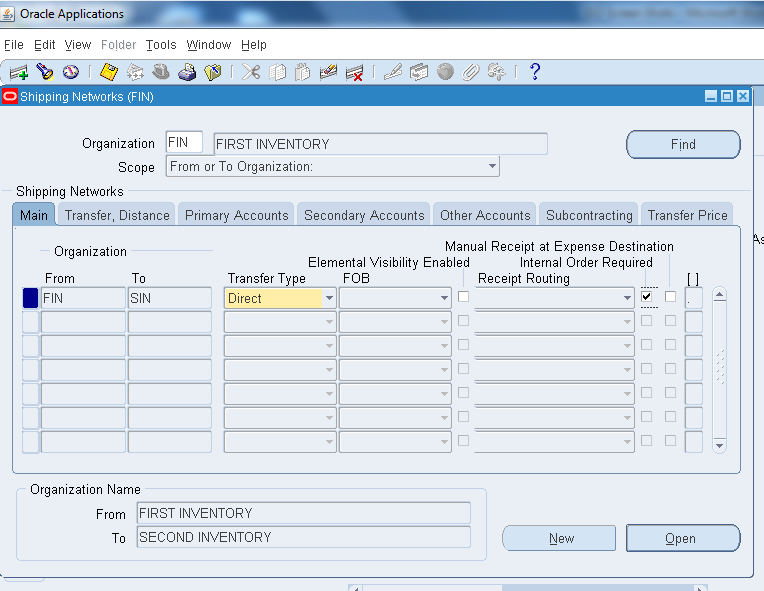764x591 pixels.
Task: Click the Edit Field pencil icon
Action: 393,72
